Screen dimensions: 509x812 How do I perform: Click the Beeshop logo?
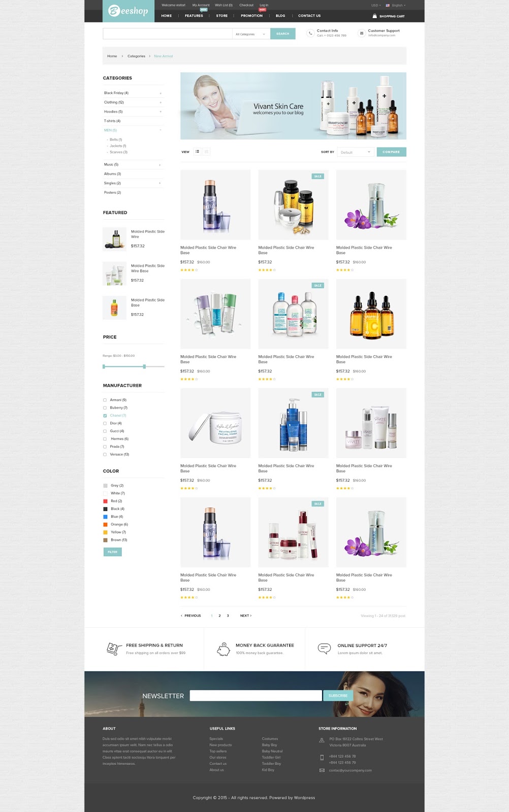pos(128,11)
